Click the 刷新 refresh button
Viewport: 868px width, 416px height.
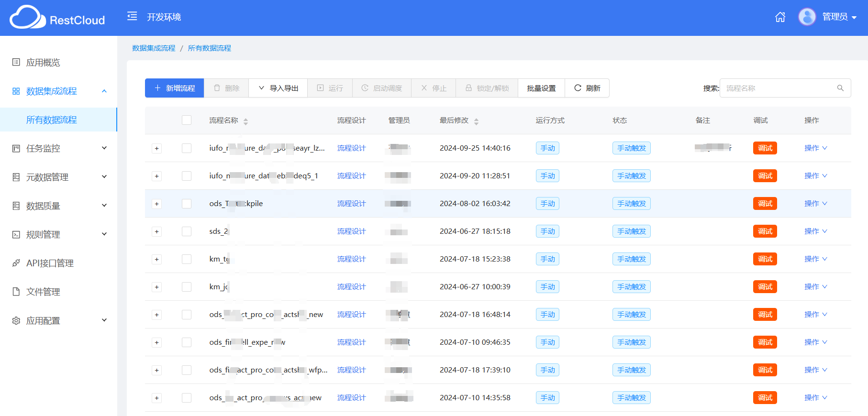[x=587, y=88]
